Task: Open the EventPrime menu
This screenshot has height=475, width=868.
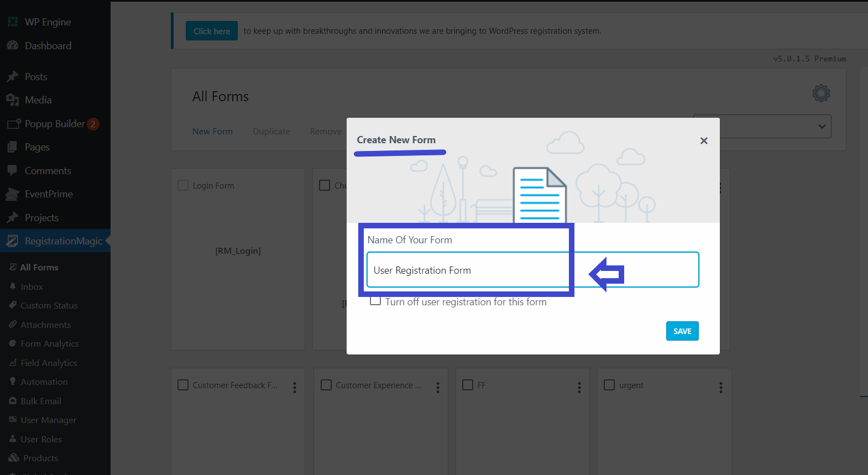Action: coord(49,194)
